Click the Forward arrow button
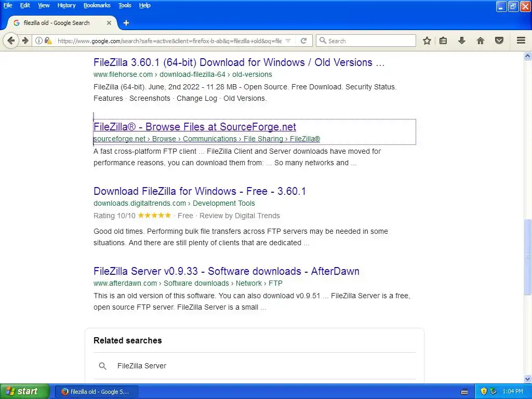This screenshot has height=399, width=532. (x=25, y=41)
